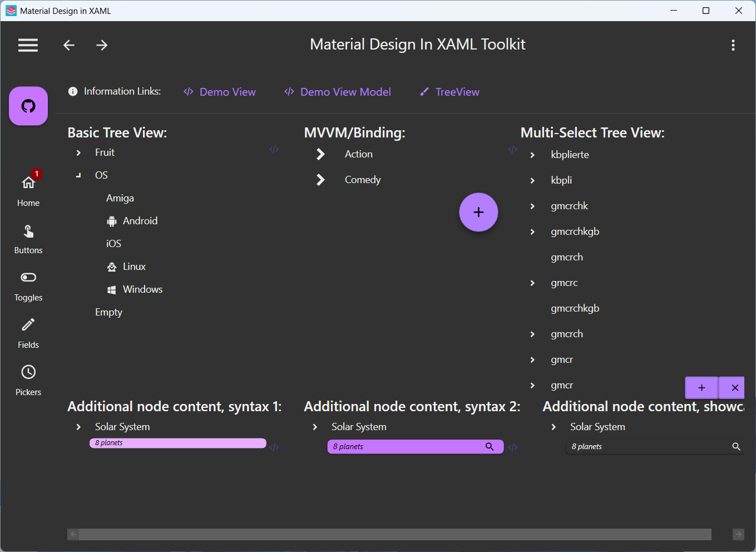Show XAML code for syntax 1 tree

(x=274, y=447)
